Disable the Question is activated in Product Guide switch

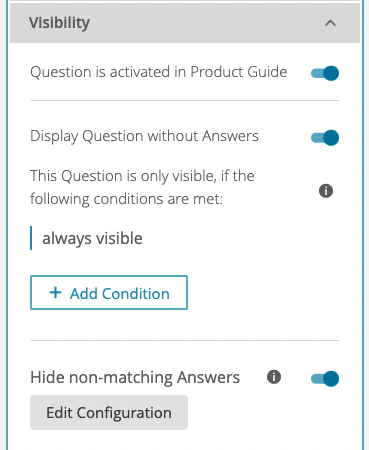(325, 73)
